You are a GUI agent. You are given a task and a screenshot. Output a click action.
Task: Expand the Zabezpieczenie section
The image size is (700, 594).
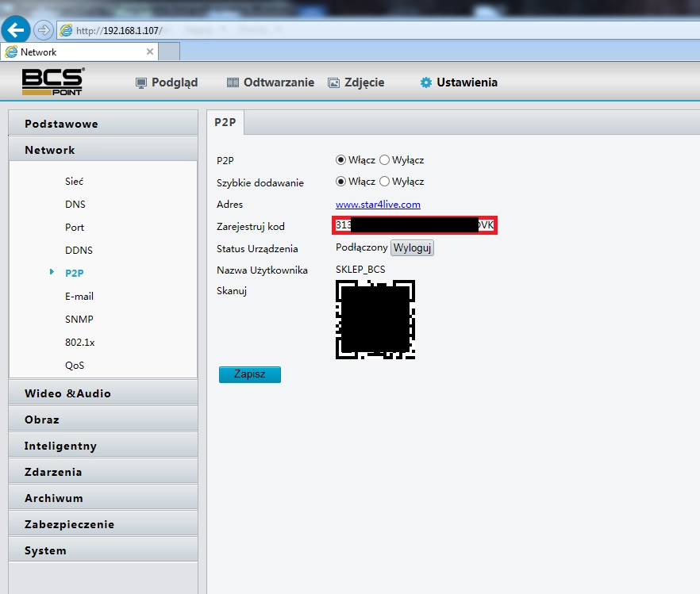click(103, 524)
